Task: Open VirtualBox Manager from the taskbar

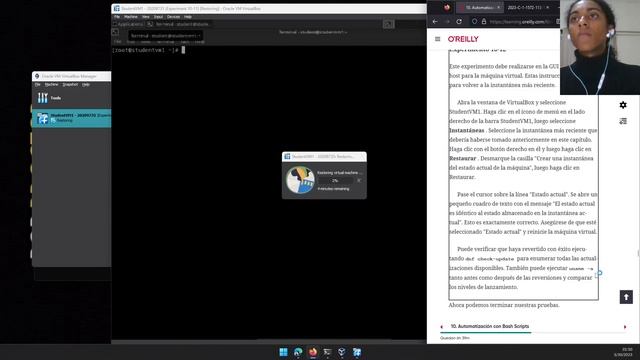Action: pos(342,352)
